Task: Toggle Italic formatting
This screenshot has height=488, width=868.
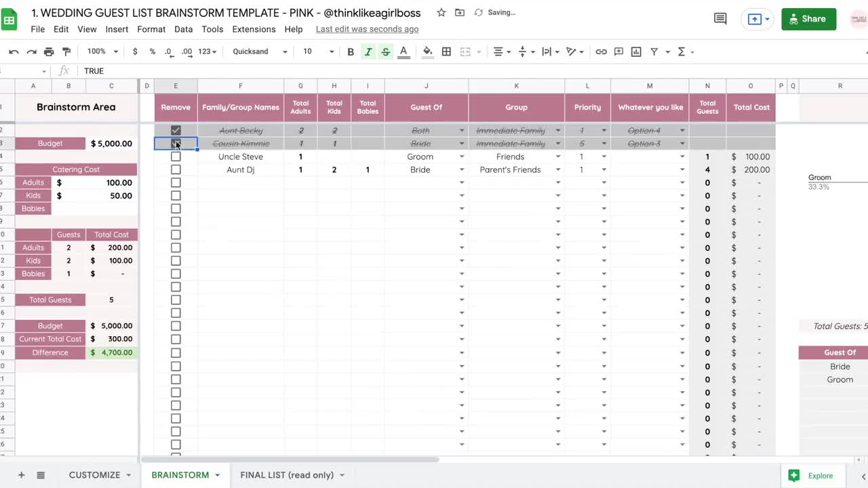Action: pos(368,52)
